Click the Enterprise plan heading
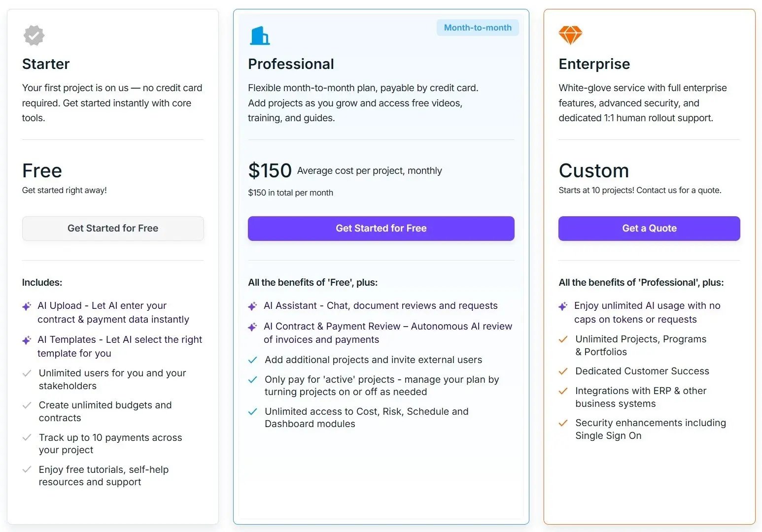This screenshot has height=532, width=762. [x=594, y=64]
